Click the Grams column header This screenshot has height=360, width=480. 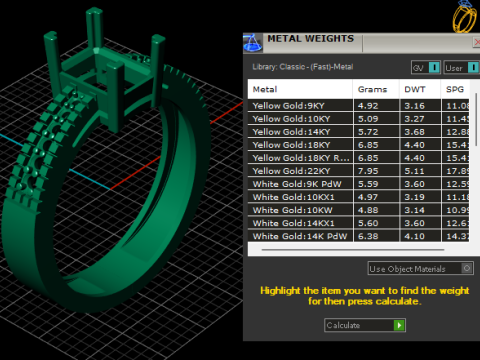click(376, 89)
